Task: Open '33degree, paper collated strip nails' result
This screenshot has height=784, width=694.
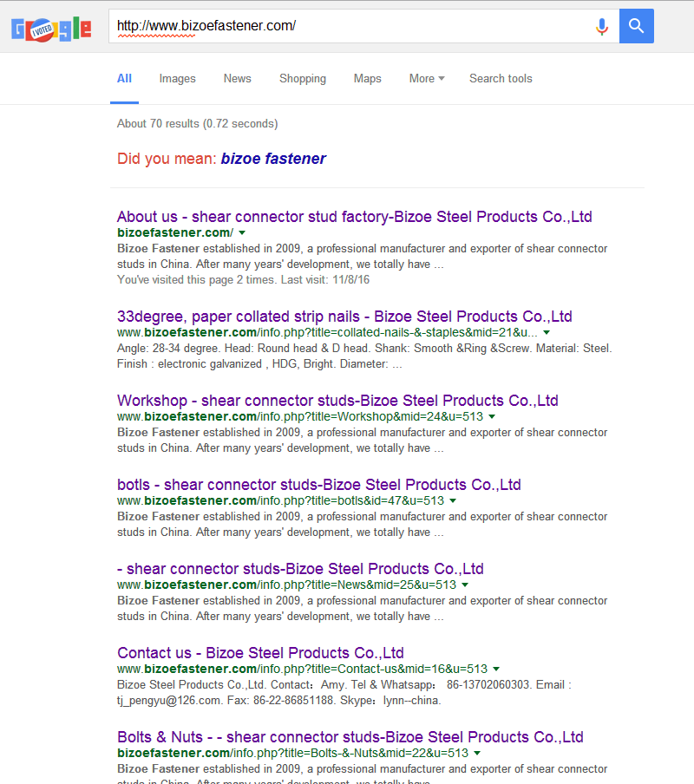Action: (x=344, y=317)
